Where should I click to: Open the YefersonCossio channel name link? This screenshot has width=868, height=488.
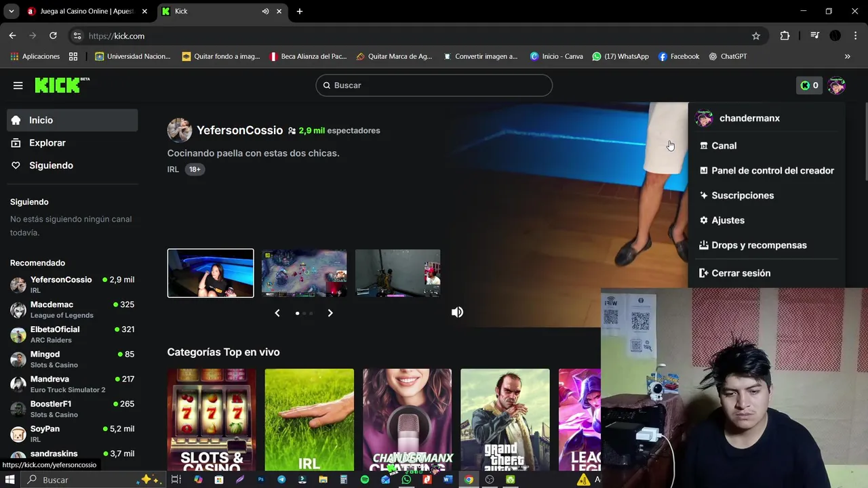[x=239, y=130]
